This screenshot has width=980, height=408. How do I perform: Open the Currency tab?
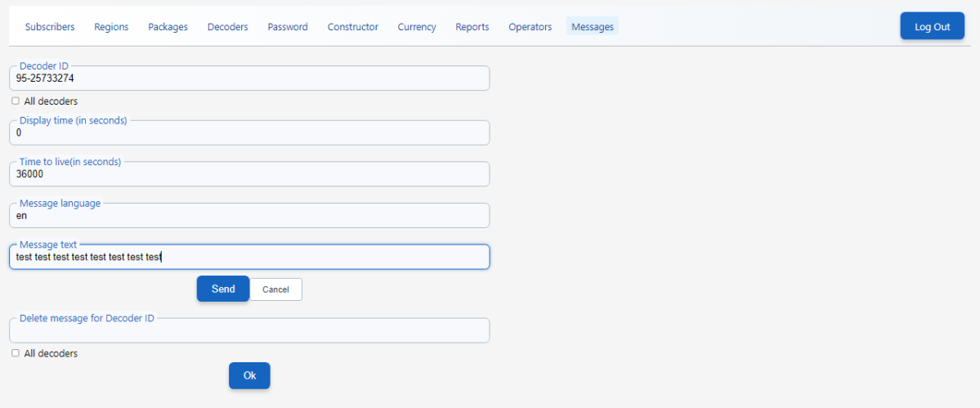coord(417,27)
